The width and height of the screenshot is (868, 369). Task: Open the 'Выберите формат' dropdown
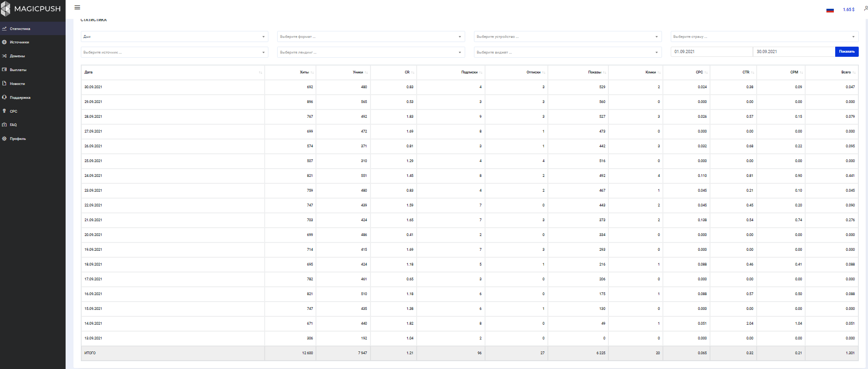370,36
